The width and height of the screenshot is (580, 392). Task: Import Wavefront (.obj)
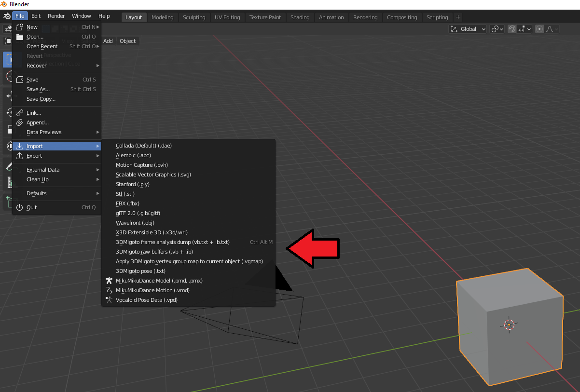pos(188,223)
